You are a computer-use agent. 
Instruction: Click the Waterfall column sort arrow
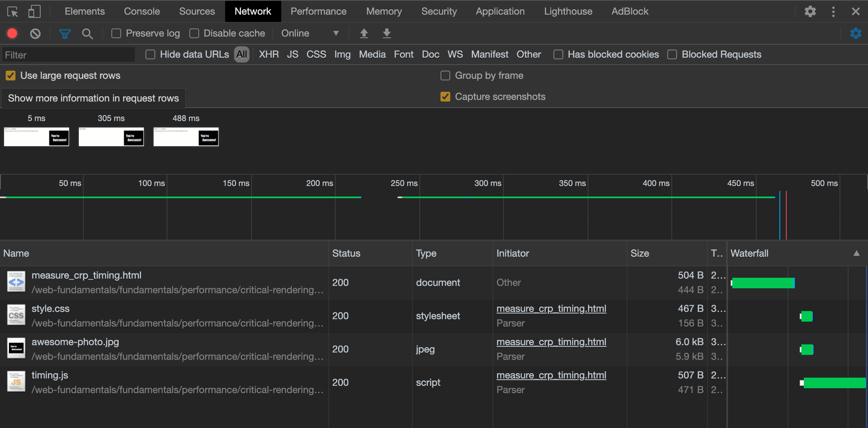pyautogui.click(x=856, y=253)
